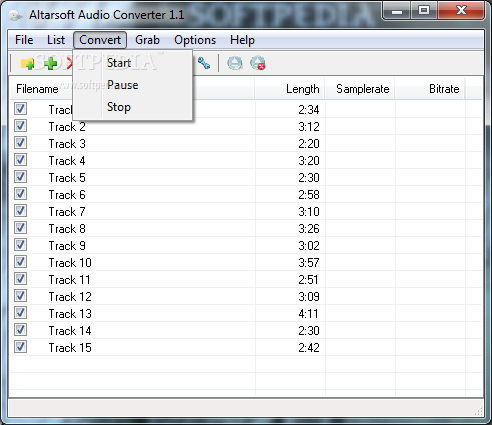Select the Track 15 row name
Image resolution: width=492 pixels, height=425 pixels.
pyautogui.click(x=70, y=348)
